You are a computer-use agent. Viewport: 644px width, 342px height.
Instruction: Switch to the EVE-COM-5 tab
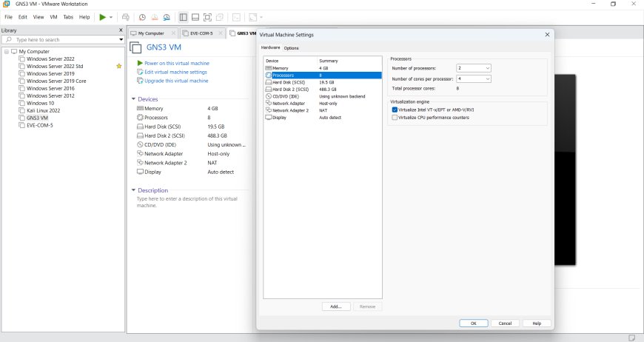click(x=201, y=33)
